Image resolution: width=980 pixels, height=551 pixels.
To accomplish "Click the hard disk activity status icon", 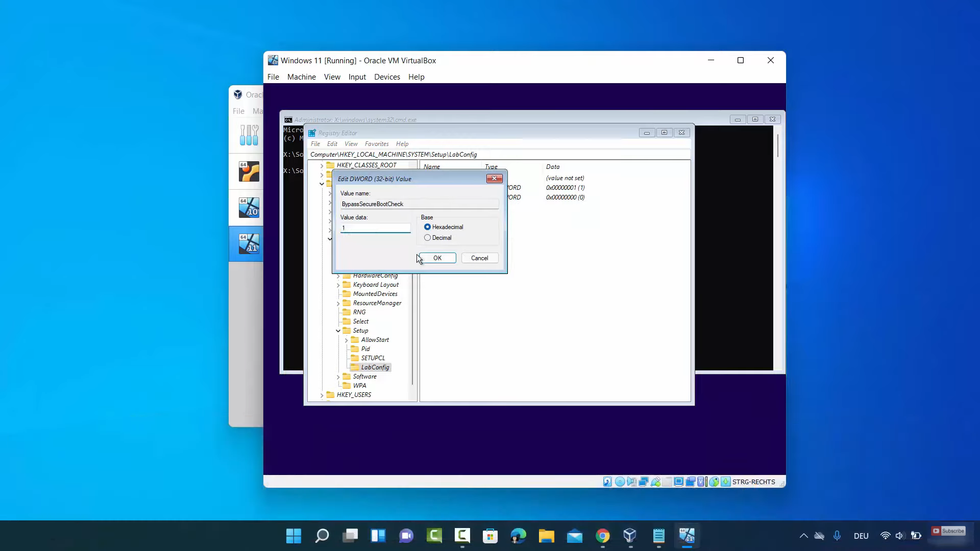I will pyautogui.click(x=607, y=482).
